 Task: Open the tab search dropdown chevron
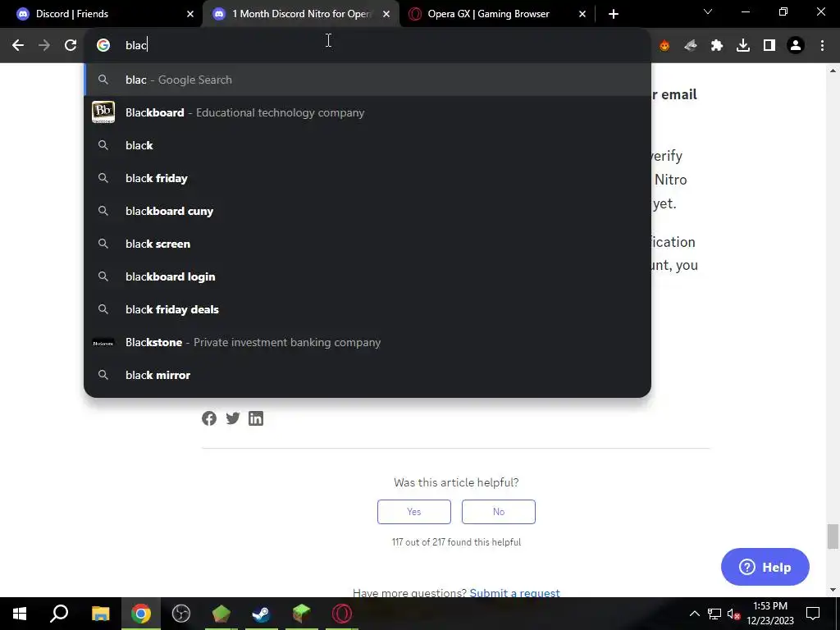tap(708, 11)
